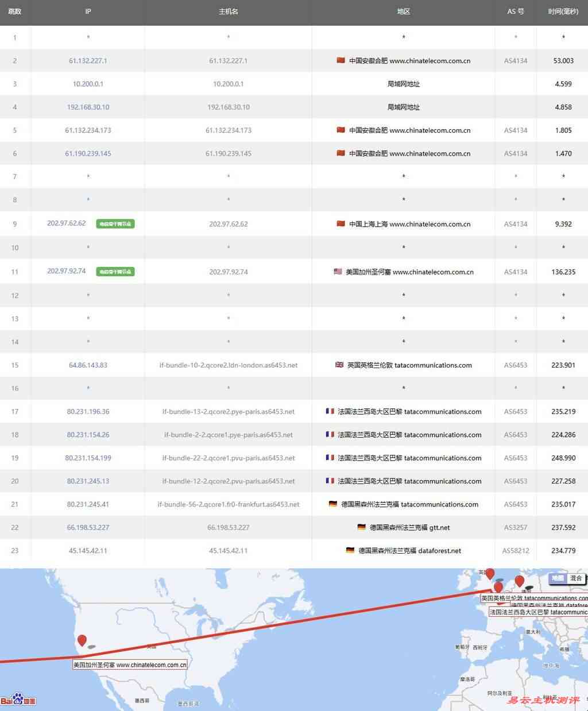Click map label 英国英格兰伦敦 tatacommunications

tap(534, 598)
